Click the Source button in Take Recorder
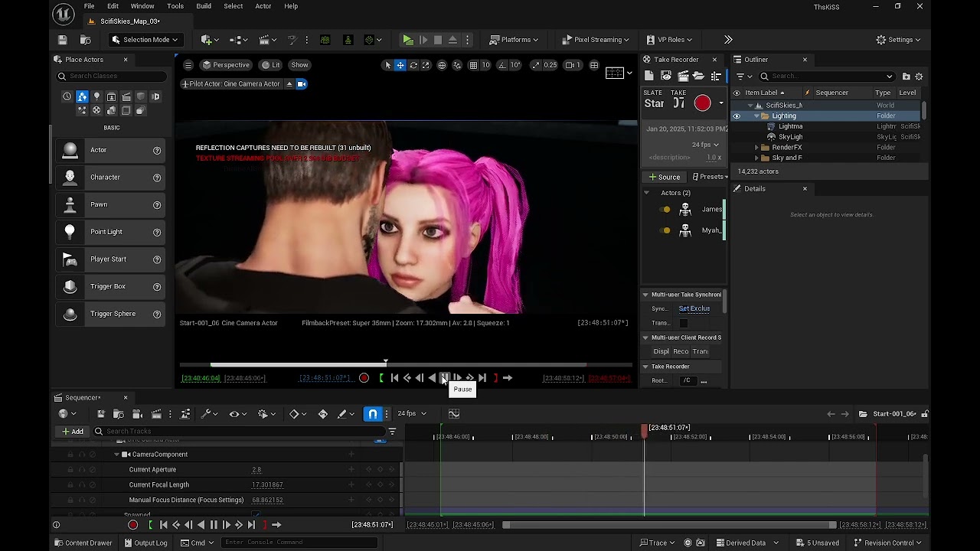980x551 pixels. (665, 177)
